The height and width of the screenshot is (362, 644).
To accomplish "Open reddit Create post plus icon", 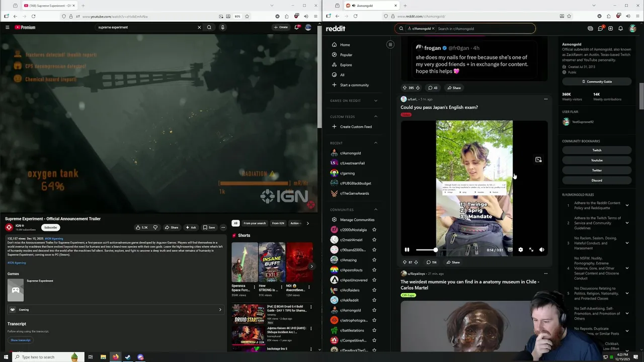I will coord(610,29).
